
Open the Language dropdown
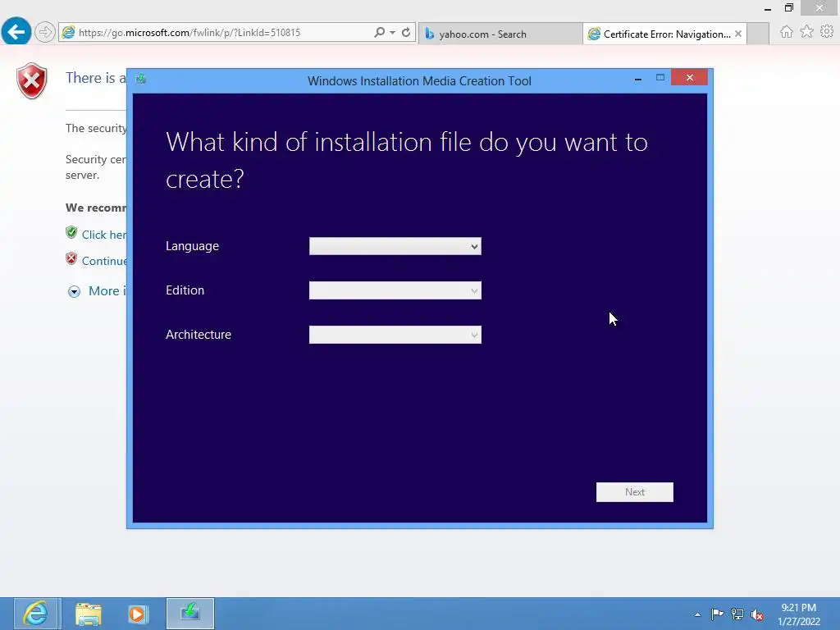[395, 246]
